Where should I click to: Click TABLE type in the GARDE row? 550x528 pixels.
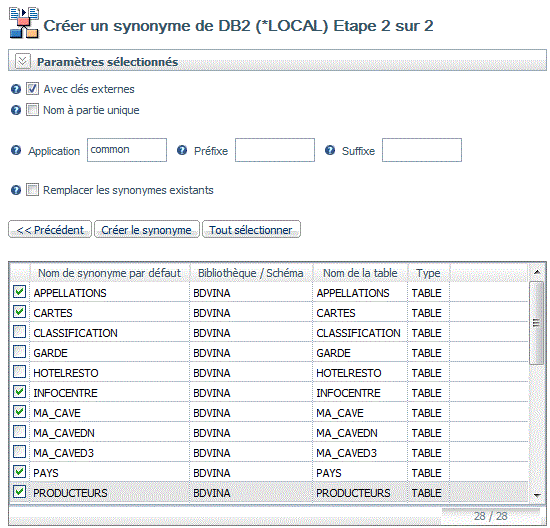click(x=427, y=353)
